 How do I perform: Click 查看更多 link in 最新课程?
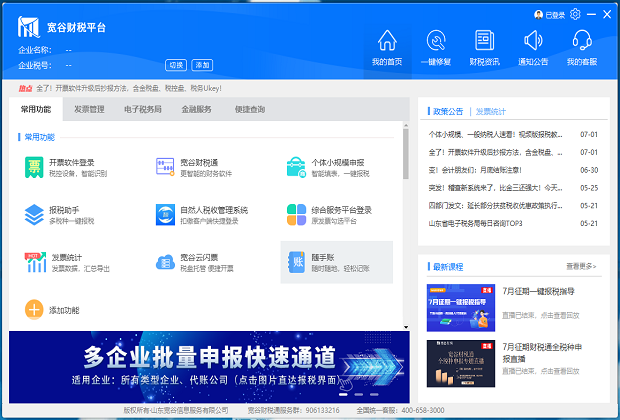tap(580, 267)
